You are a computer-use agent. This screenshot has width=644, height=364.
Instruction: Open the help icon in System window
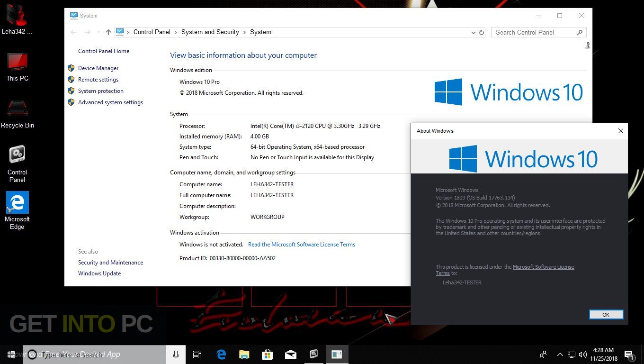coord(588,45)
